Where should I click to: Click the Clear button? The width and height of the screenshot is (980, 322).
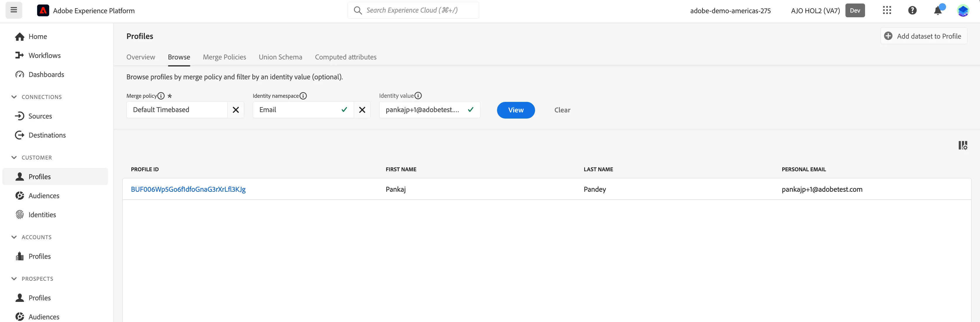coord(562,110)
